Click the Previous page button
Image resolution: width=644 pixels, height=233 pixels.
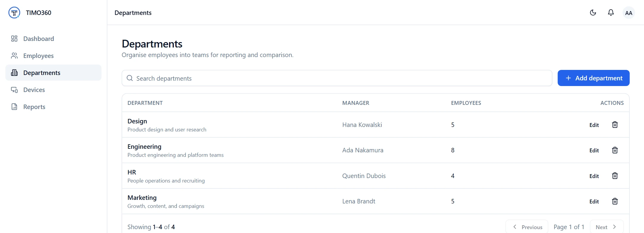tap(527, 227)
